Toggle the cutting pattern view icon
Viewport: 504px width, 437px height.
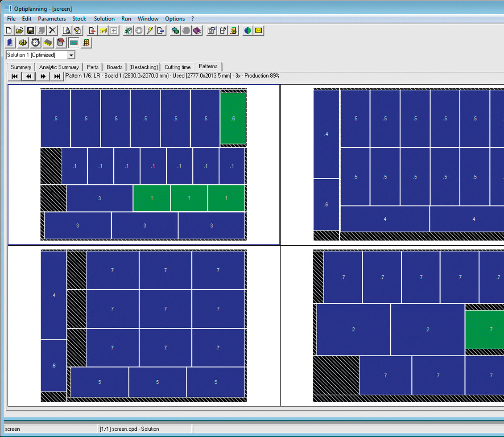[74, 42]
